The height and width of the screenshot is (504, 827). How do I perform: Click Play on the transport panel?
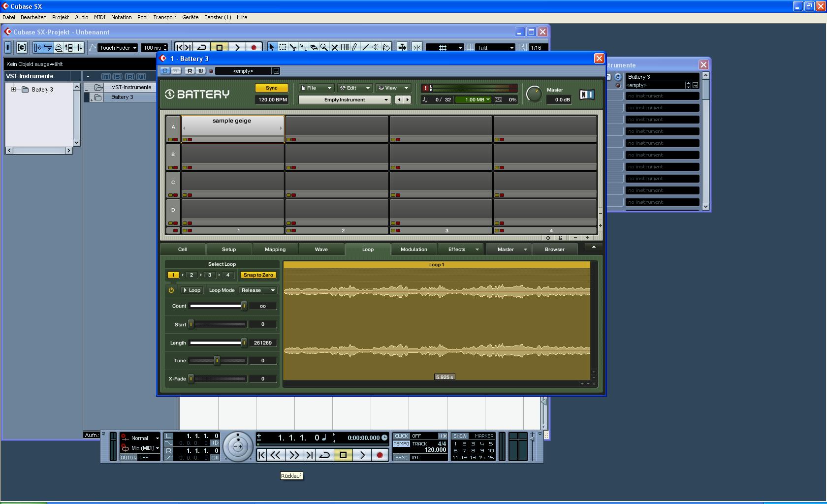(362, 455)
